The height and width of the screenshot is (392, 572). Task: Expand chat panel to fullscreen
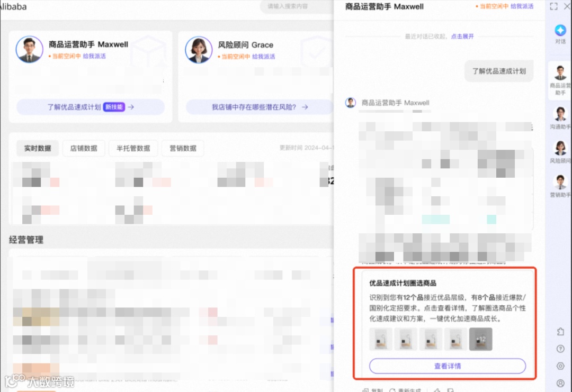[554, 6]
